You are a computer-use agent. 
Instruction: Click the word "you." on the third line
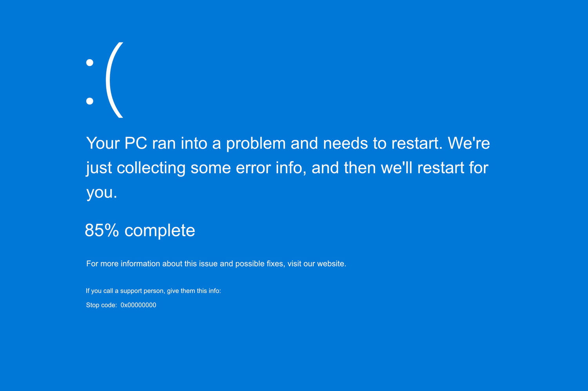pos(102,193)
